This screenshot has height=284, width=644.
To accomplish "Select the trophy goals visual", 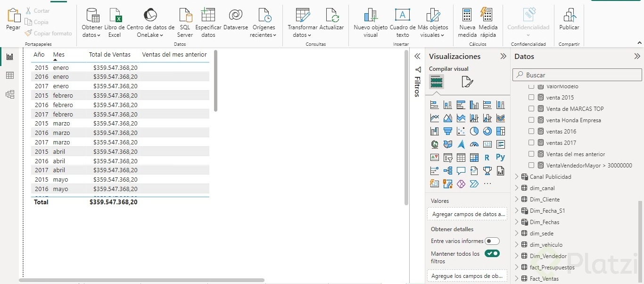I will click(487, 171).
